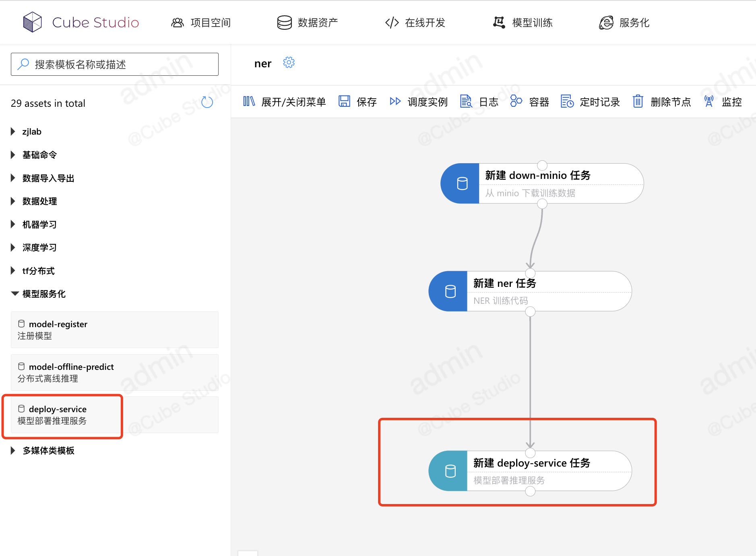This screenshot has height=556, width=756.
Task: Expand the 多媒体类模板 category
Action: point(13,451)
